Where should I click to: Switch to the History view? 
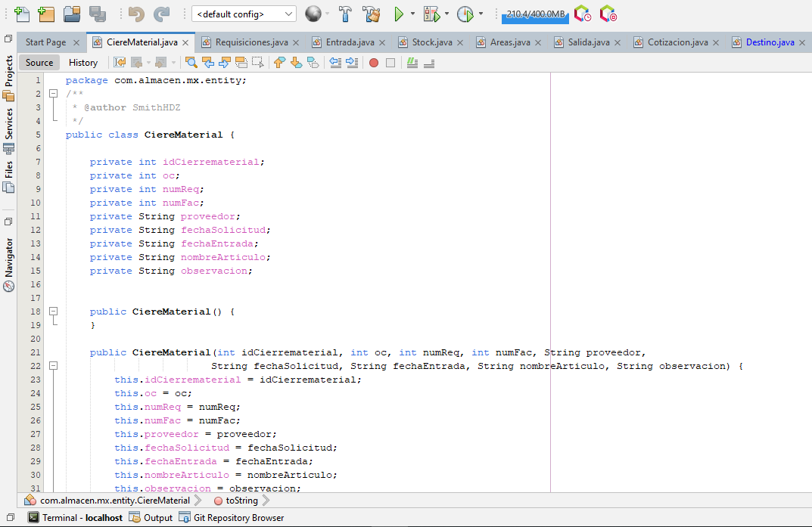pyautogui.click(x=83, y=62)
